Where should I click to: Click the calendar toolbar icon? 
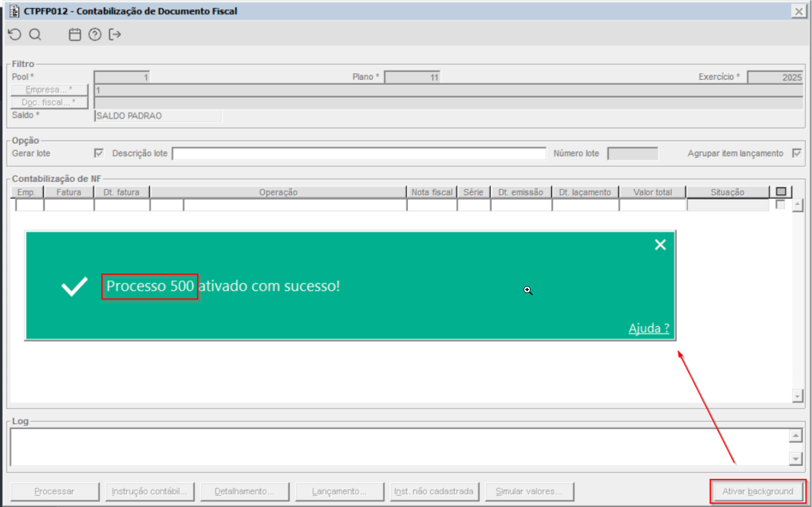click(75, 35)
